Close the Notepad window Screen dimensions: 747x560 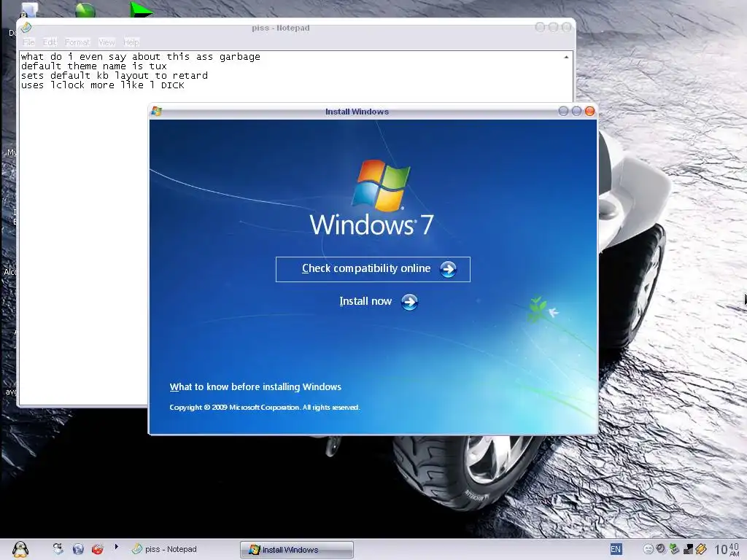point(566,27)
